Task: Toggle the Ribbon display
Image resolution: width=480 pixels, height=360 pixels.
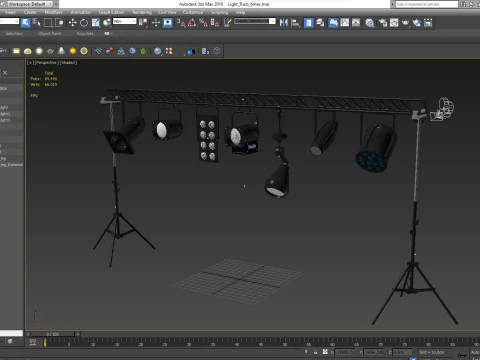Action: [x=333, y=23]
